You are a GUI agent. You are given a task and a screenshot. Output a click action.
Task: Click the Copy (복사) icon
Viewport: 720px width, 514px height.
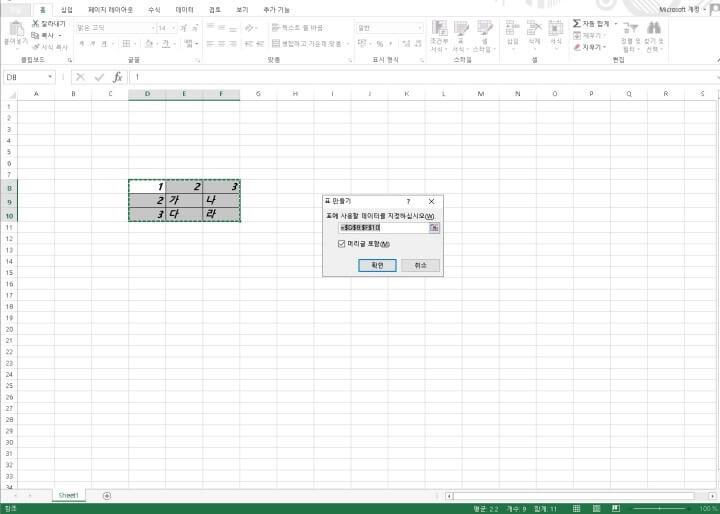click(x=35, y=35)
